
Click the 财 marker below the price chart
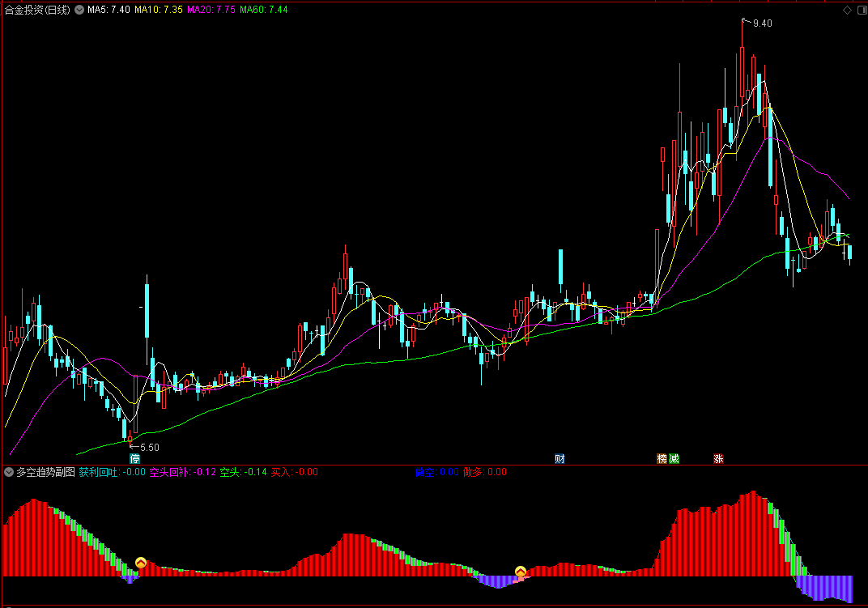tap(560, 458)
